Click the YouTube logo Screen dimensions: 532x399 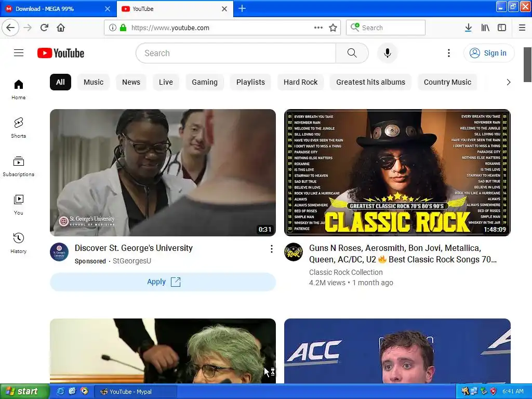pyautogui.click(x=61, y=54)
